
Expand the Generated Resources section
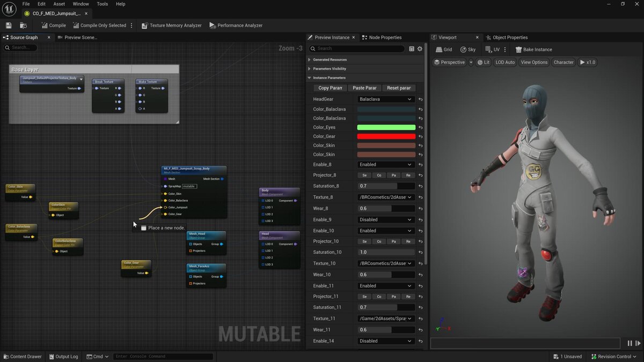coord(309,60)
